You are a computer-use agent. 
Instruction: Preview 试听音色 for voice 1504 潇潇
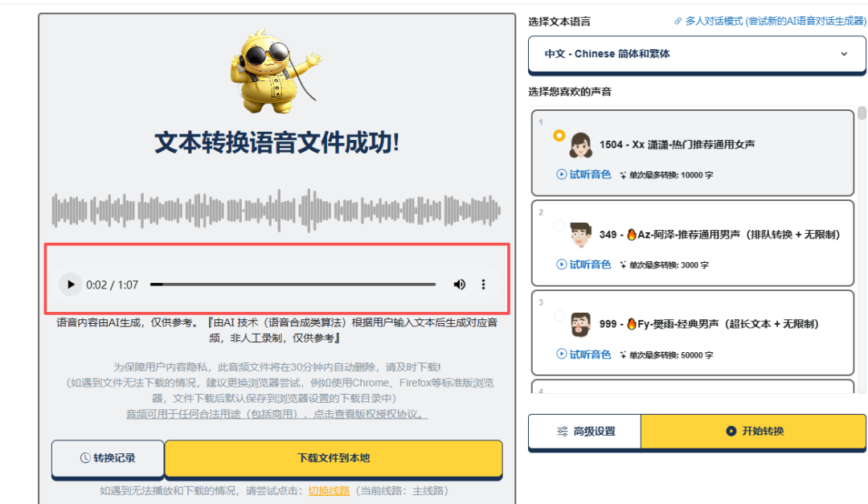[x=583, y=174]
